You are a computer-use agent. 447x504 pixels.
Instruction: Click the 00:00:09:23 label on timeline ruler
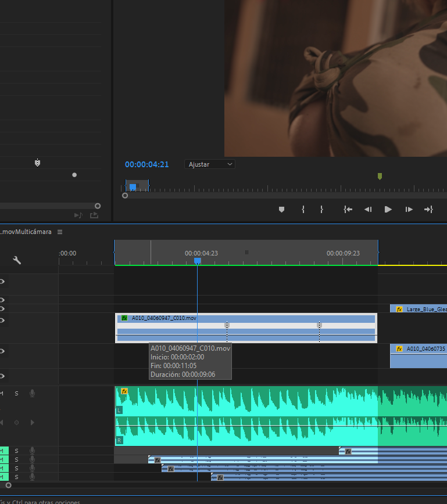pyautogui.click(x=343, y=253)
